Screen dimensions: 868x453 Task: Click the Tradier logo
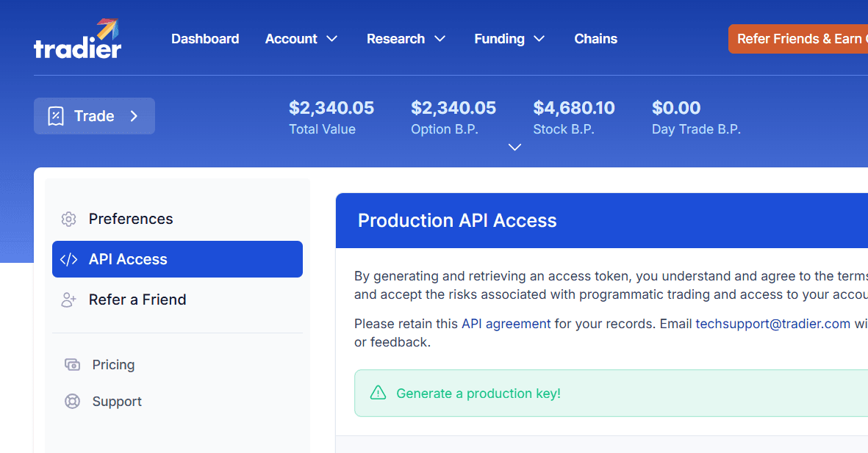[77, 39]
